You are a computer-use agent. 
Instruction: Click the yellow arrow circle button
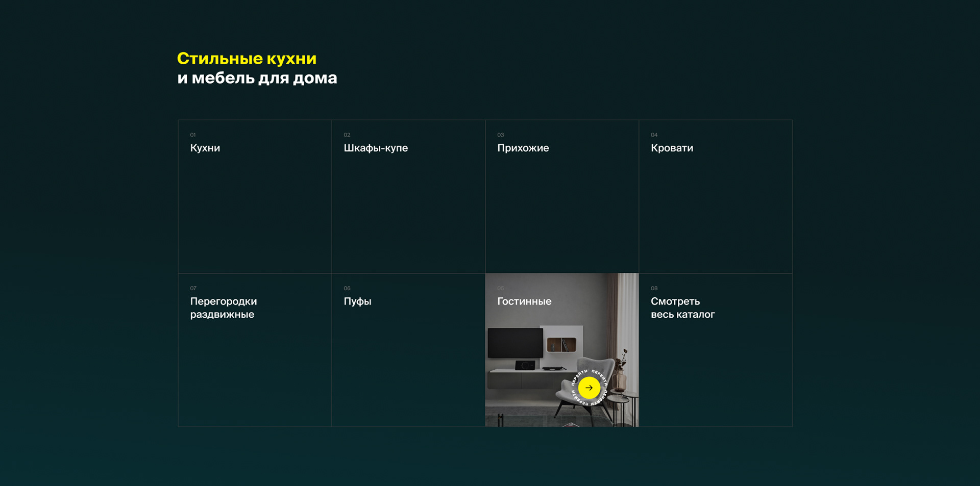[589, 388]
